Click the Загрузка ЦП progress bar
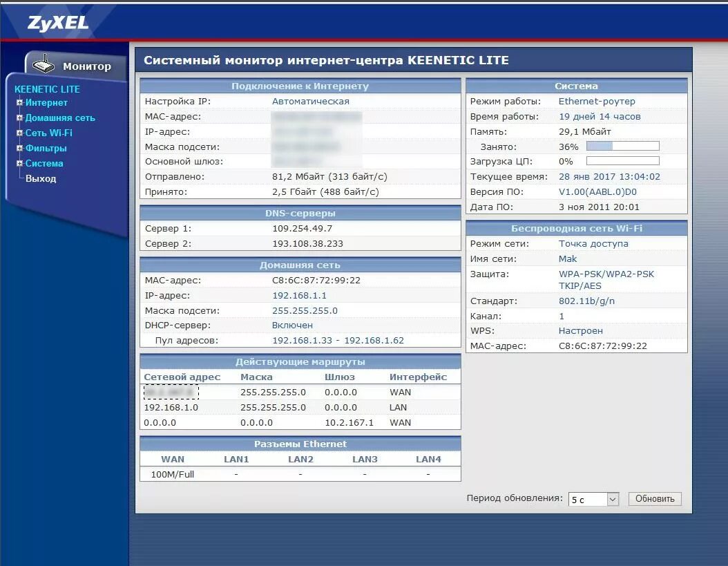728x566 pixels. pyautogui.click(x=622, y=161)
